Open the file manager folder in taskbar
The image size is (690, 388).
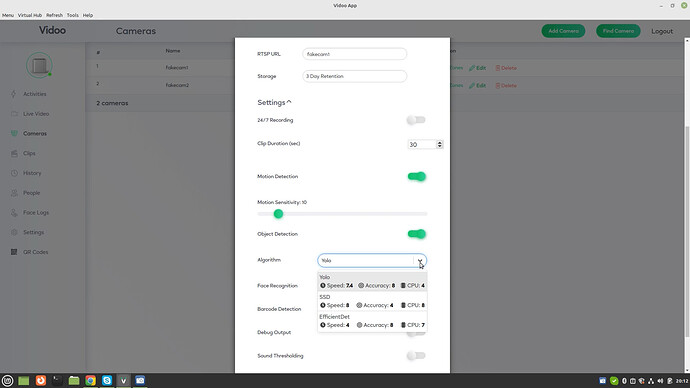coord(74,381)
